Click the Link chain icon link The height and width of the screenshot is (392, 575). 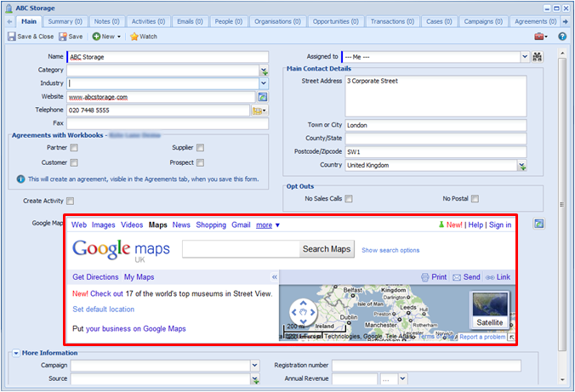pos(498,277)
